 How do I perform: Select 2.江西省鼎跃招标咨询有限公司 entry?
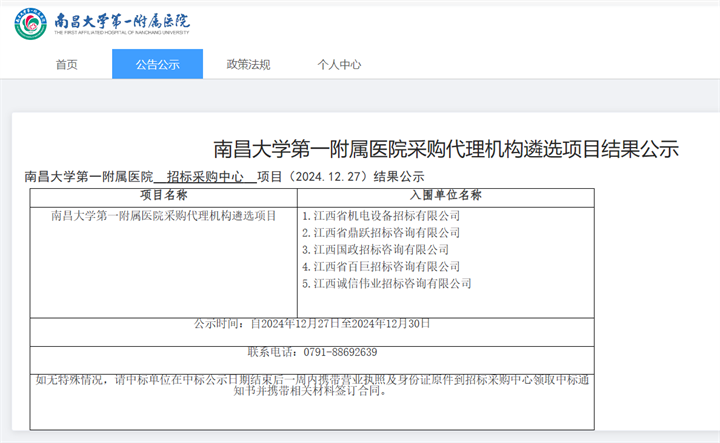[x=381, y=233]
